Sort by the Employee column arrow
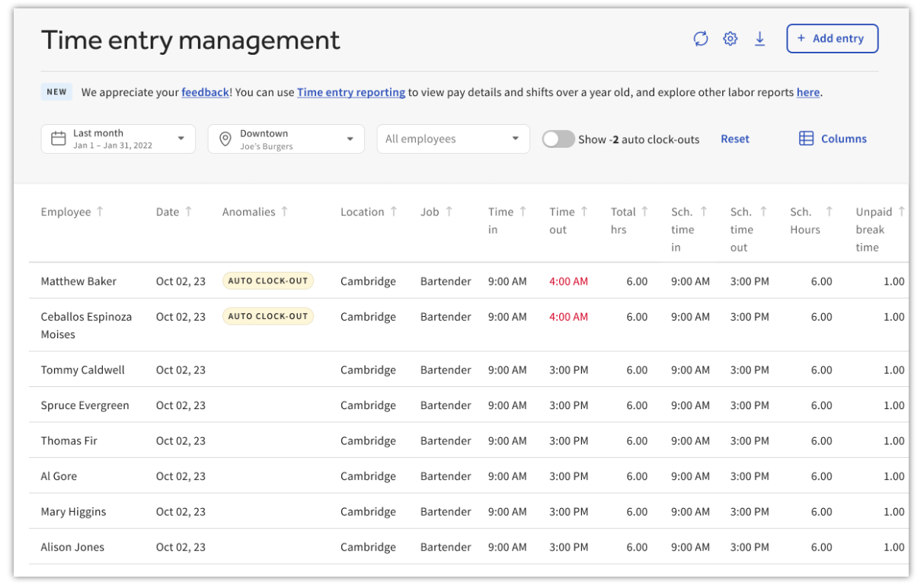This screenshot has height=585, width=924. coord(99,211)
